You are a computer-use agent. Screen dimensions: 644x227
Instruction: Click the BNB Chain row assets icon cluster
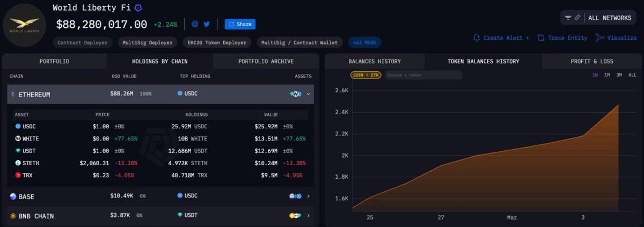tap(295, 216)
